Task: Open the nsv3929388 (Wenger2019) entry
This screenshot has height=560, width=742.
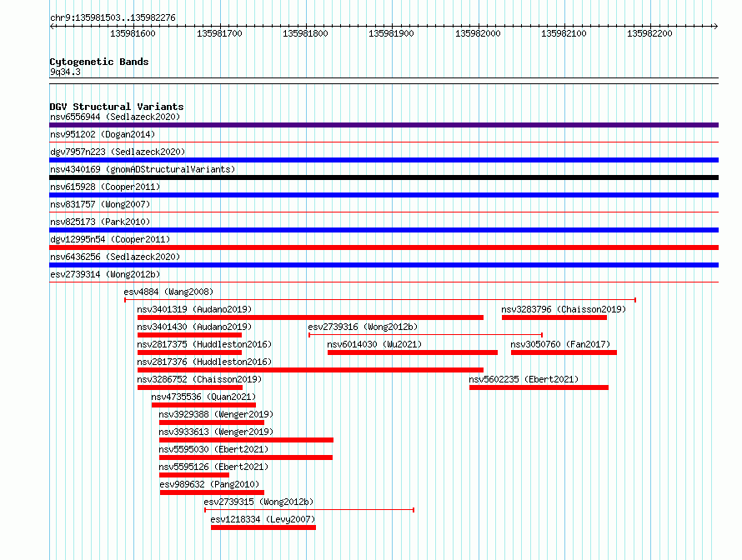Action: coord(216,414)
